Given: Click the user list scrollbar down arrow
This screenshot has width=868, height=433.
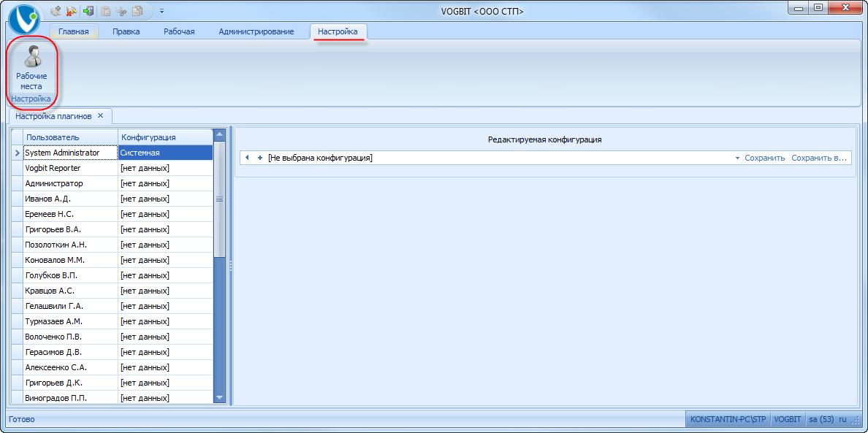Looking at the screenshot, I should pos(219,397).
